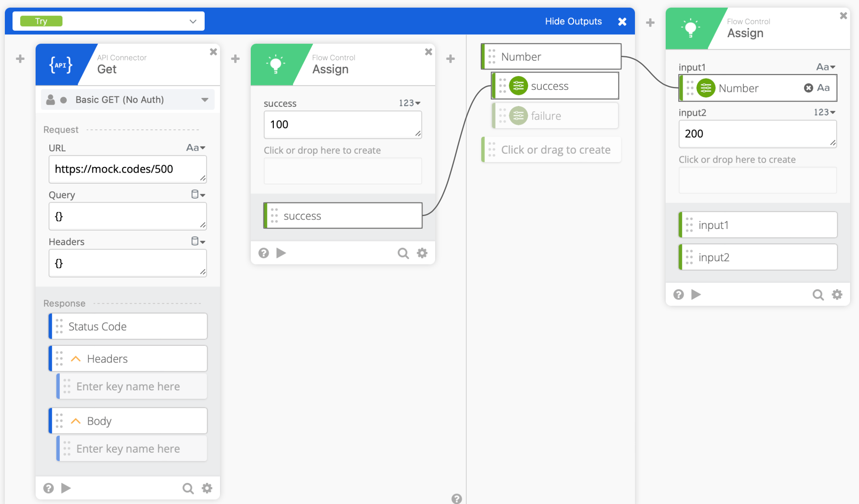Select the failure output option
The height and width of the screenshot is (504, 859).
pyautogui.click(x=546, y=116)
